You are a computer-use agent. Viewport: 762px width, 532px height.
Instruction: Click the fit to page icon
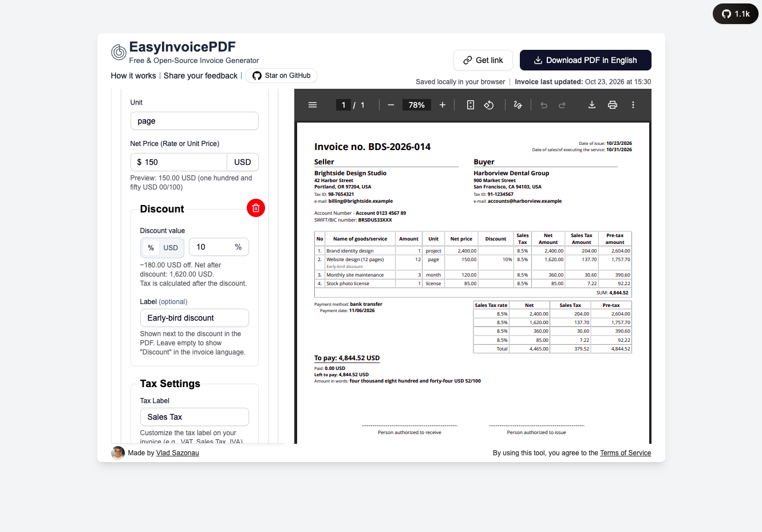point(471,105)
